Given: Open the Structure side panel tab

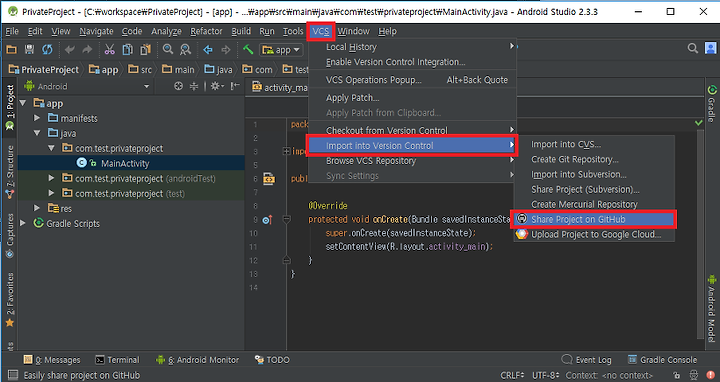Looking at the screenshot, I should [10, 171].
